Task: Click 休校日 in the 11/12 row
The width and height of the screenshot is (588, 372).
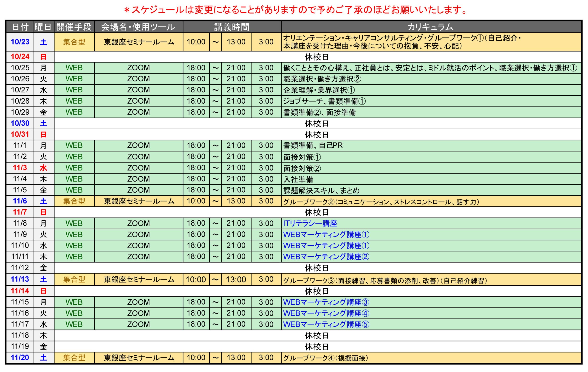Action: coord(317,268)
